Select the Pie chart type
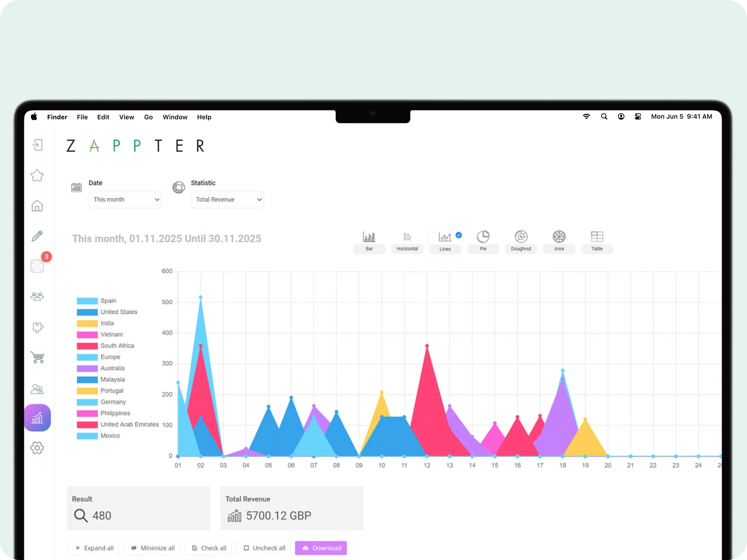Screen dimensions: 747x560 [483, 241]
